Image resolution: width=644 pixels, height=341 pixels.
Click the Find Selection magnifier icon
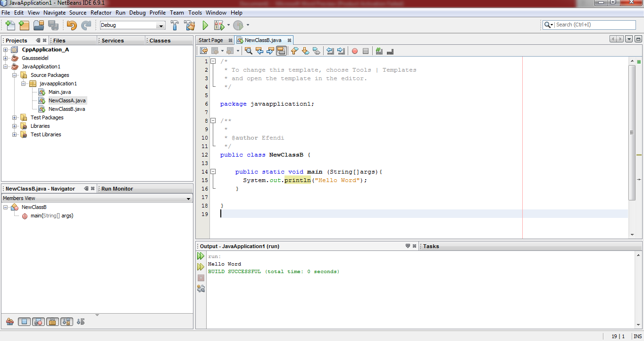[249, 51]
